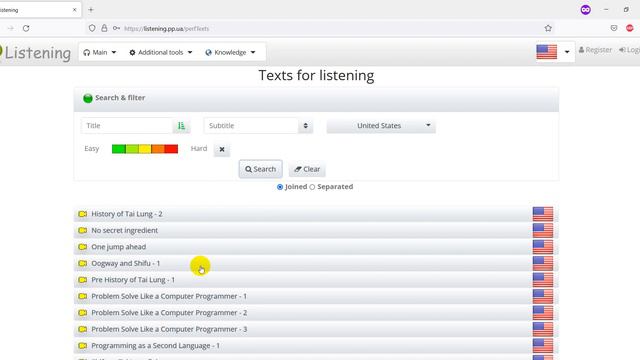Image resolution: width=640 pixels, height=360 pixels.
Task: Click the video icon beside History of Tai Lung - 2
Action: [82, 214]
